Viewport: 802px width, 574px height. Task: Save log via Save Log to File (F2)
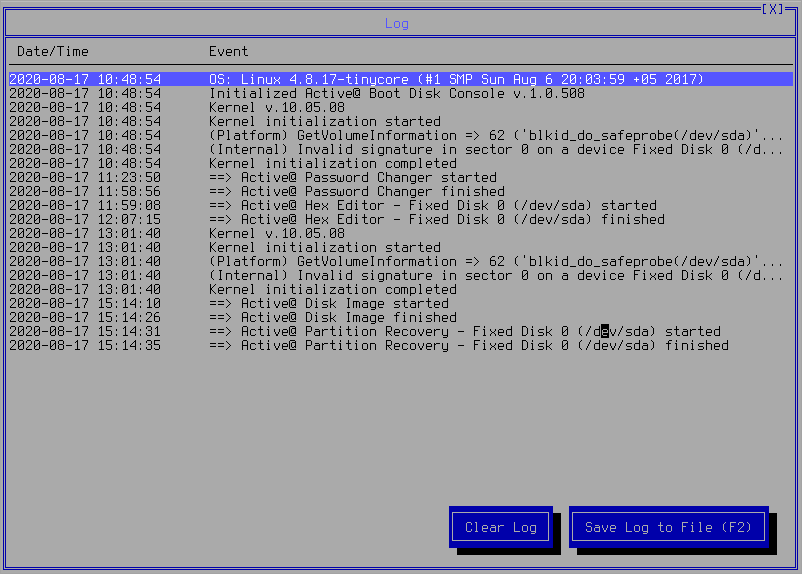coord(669,527)
